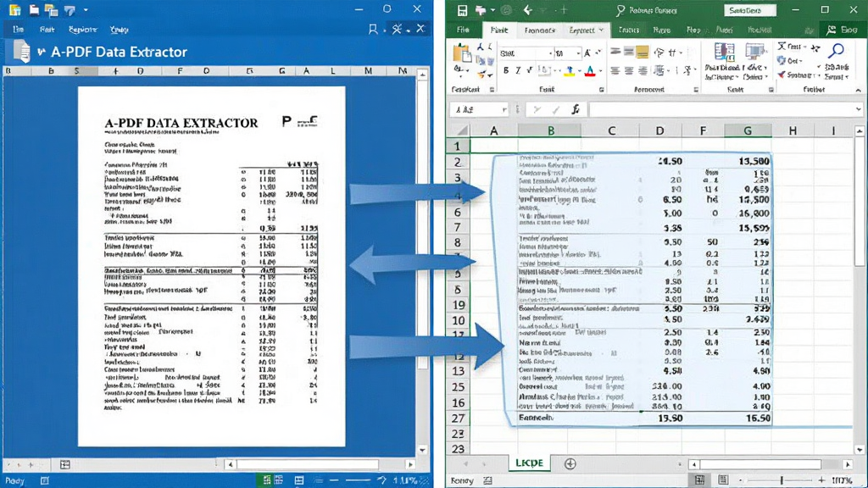Add a new sheet with the plus button

click(570, 463)
